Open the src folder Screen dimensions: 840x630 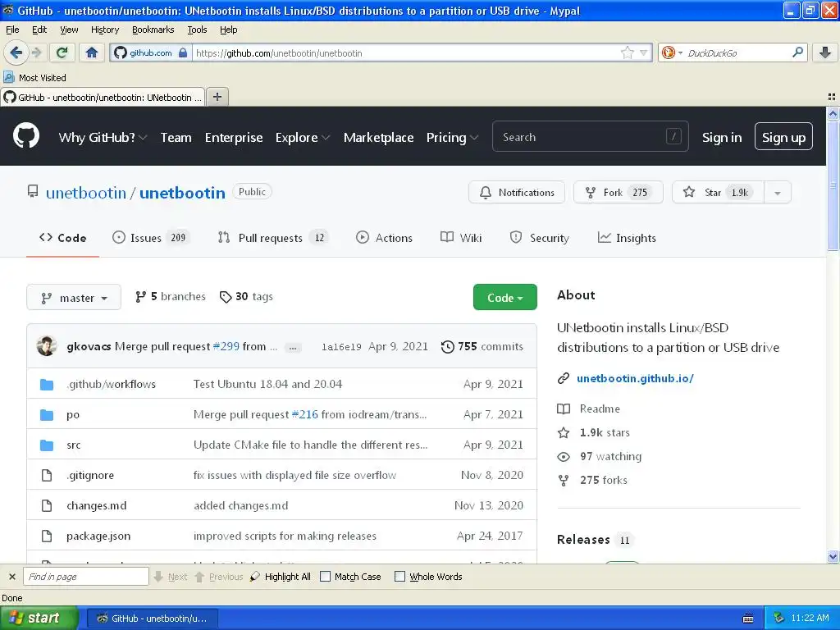coord(73,445)
